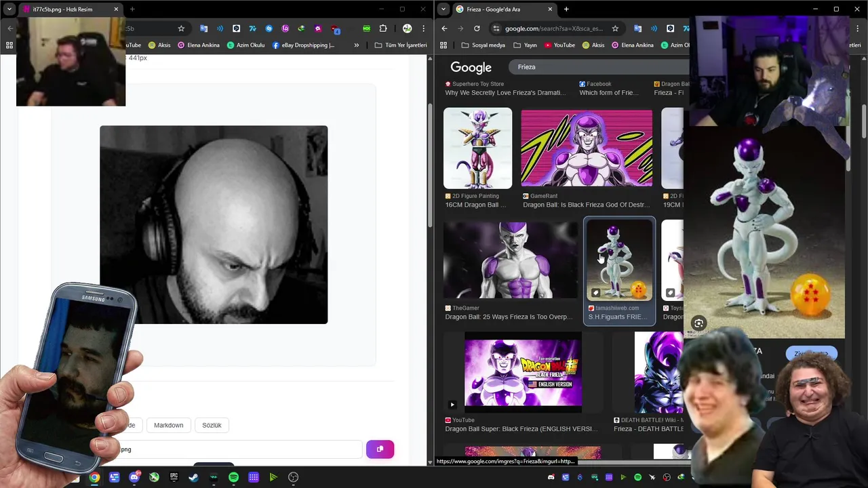Click the Google Lens icon on preview image
The width and height of the screenshot is (868, 488).
click(x=698, y=323)
